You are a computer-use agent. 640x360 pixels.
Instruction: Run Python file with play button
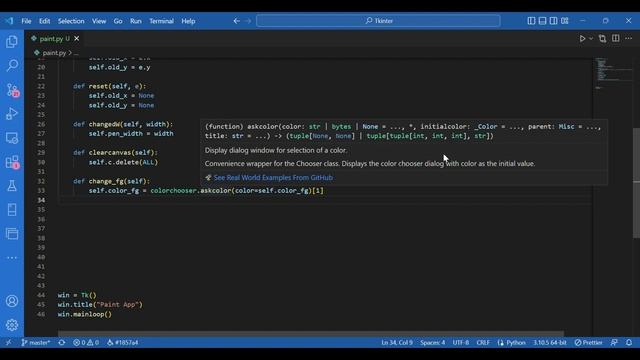click(x=582, y=38)
